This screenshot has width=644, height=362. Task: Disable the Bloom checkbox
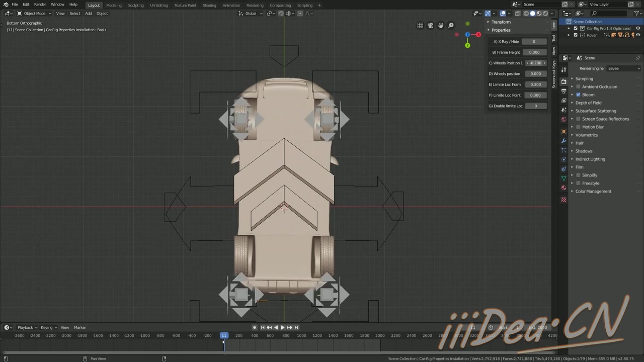578,95
